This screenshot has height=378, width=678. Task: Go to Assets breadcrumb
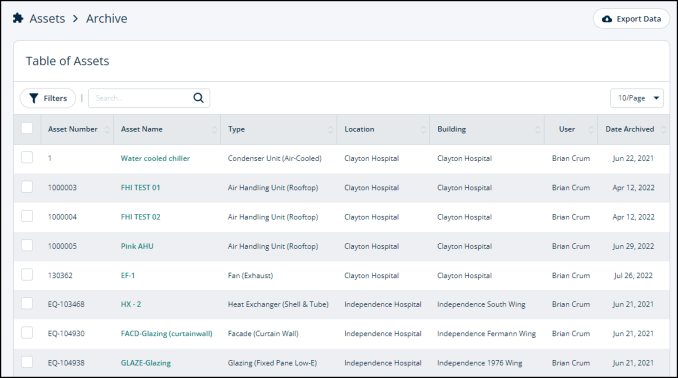(47, 19)
